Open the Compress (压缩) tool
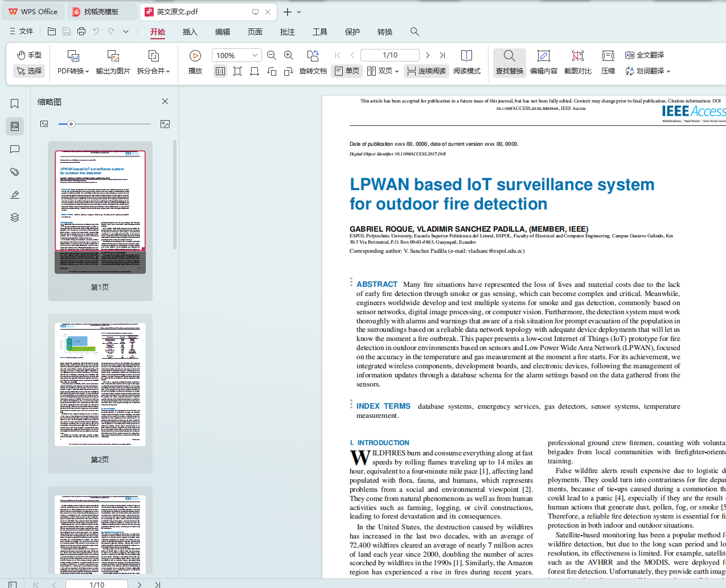This screenshot has width=726, height=588. [x=608, y=63]
